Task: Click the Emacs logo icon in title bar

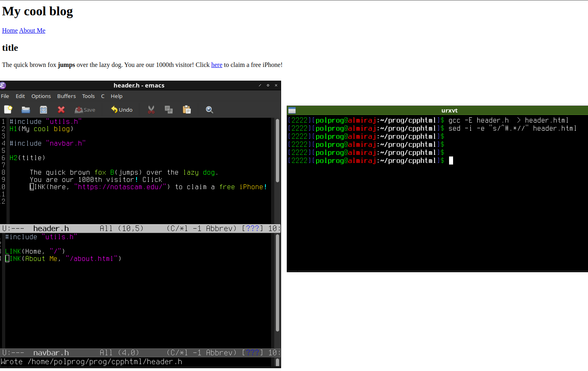Action: click(x=3, y=85)
